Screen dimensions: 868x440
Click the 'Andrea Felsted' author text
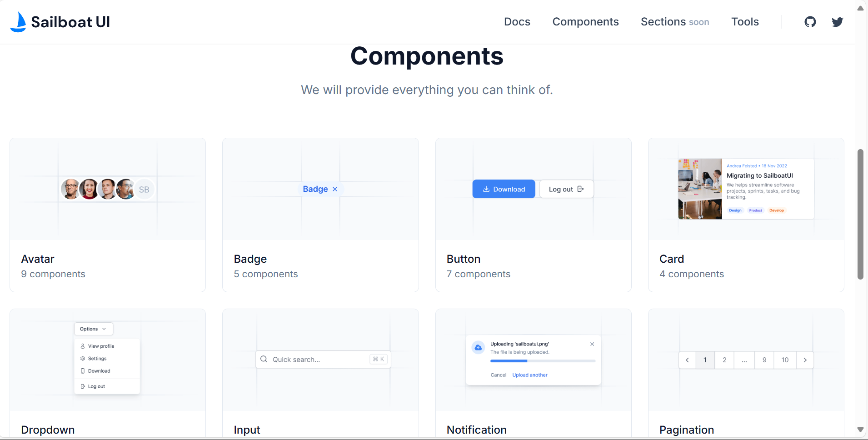tap(742, 166)
